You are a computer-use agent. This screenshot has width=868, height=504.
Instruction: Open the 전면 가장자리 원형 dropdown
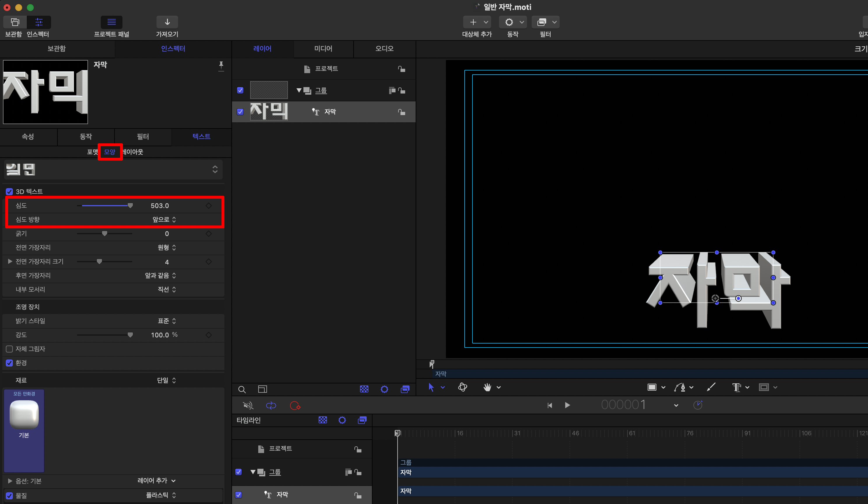click(167, 248)
